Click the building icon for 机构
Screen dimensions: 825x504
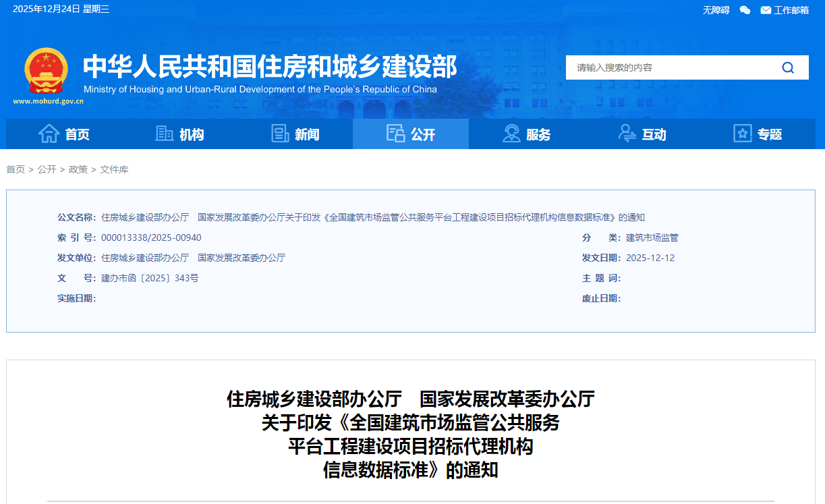pyautogui.click(x=164, y=134)
